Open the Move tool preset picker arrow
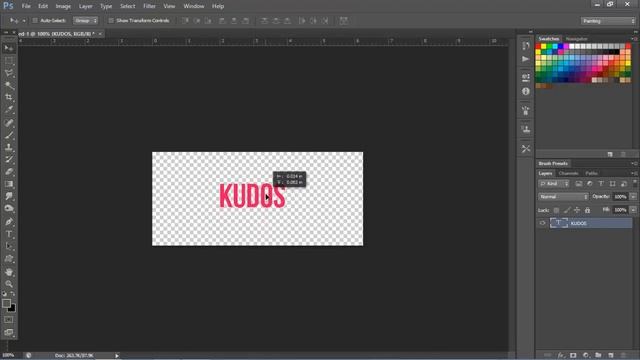Viewport: 640px width, 360px height. [x=24, y=20]
